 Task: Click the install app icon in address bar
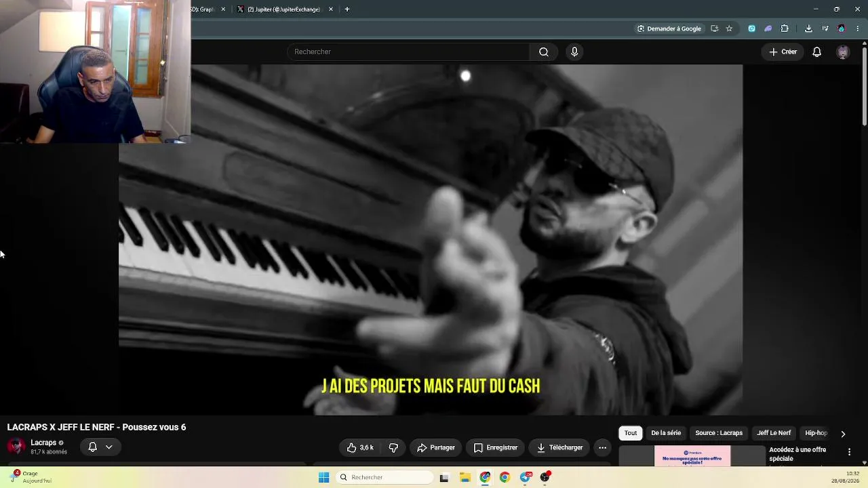[714, 28]
